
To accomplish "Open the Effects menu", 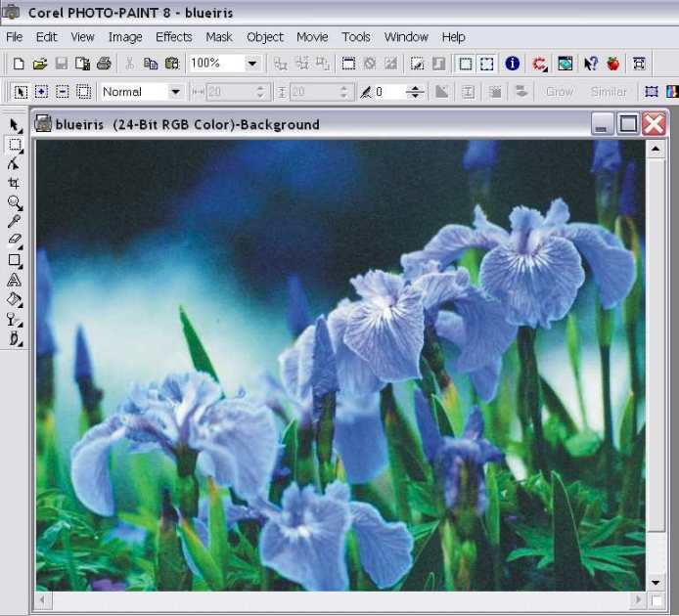I will [x=173, y=37].
